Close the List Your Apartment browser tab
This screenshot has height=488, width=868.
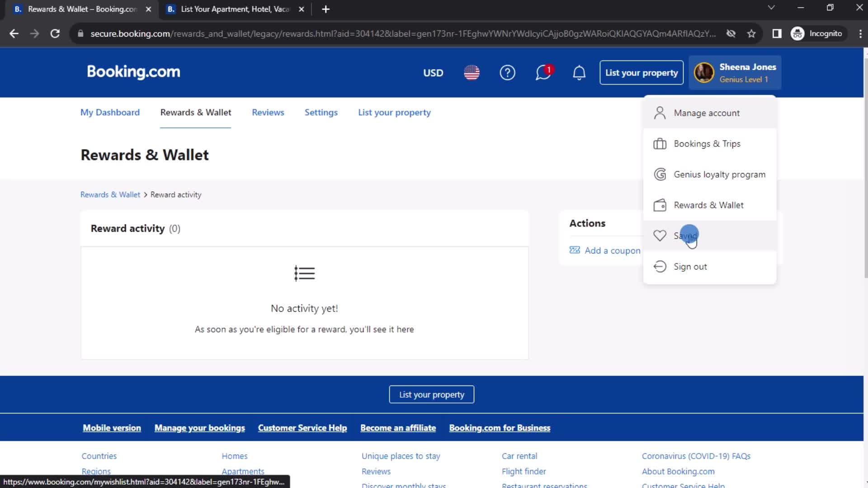pos(302,9)
